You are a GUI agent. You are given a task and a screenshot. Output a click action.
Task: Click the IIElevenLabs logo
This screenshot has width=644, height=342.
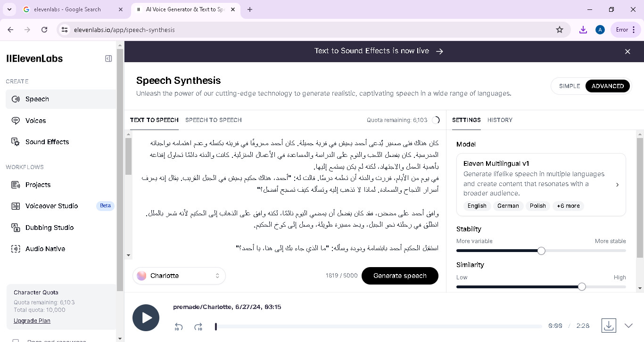(34, 58)
